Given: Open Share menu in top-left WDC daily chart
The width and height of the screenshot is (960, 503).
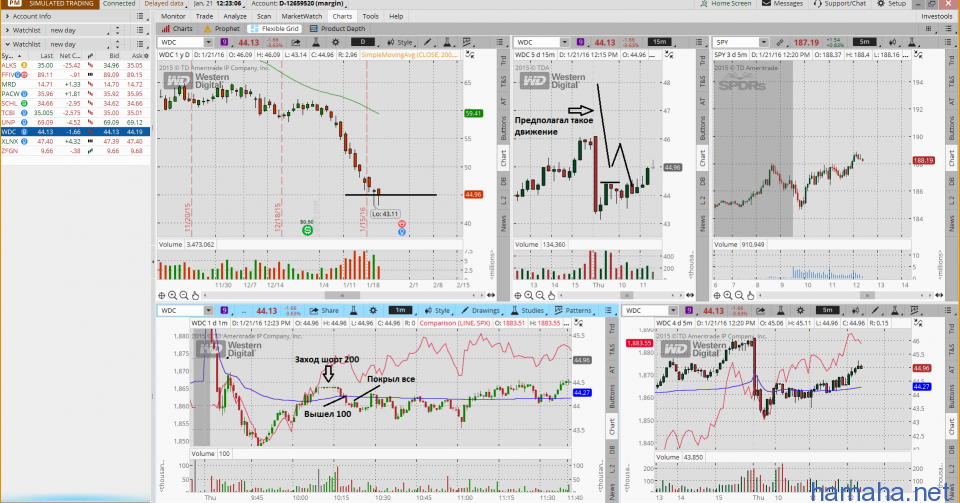Looking at the screenshot, I should [296, 42].
